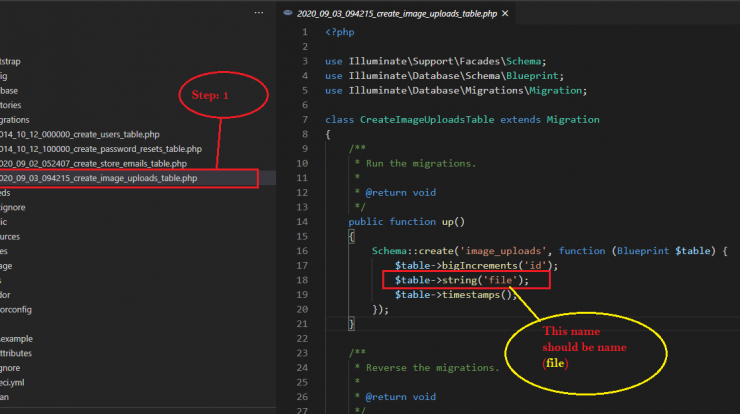Screen dimensions: 740x414
Task: Open the .gitignore file below seeds
Action: tap(13, 207)
